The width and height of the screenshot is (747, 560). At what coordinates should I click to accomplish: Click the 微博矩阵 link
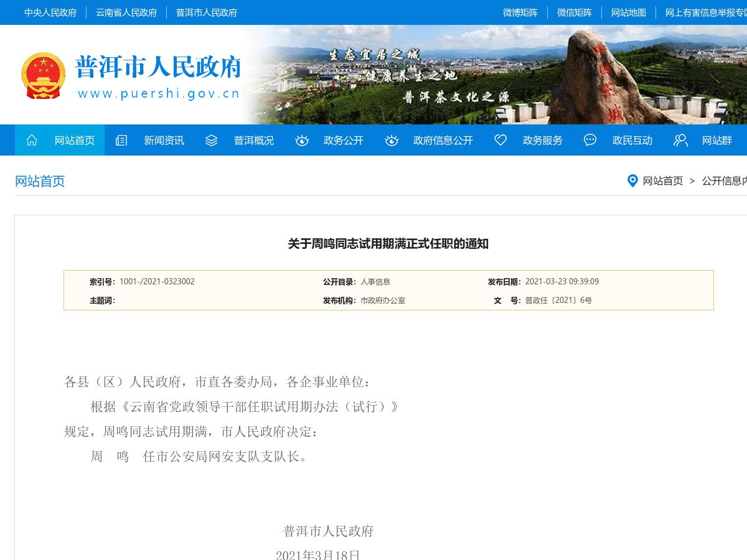coord(520,12)
